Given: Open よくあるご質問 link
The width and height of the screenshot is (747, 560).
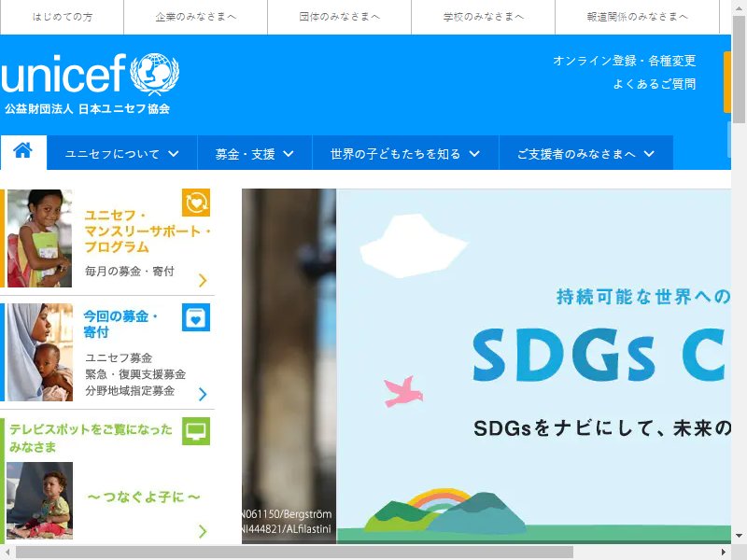Looking at the screenshot, I should 655,84.
